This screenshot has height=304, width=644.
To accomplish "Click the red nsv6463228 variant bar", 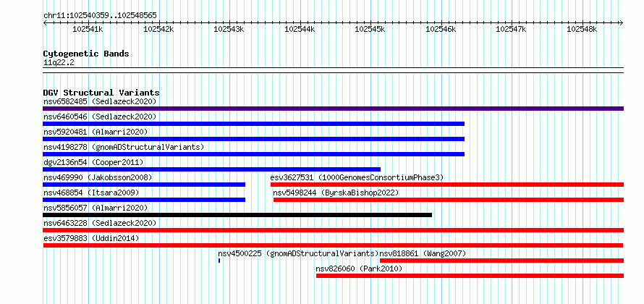I will click(333, 230).
